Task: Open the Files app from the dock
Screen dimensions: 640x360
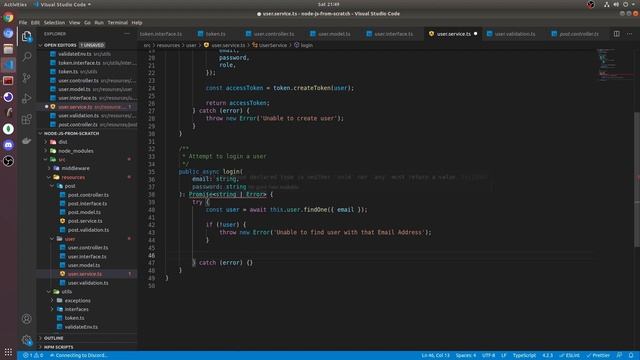Action: [8, 49]
